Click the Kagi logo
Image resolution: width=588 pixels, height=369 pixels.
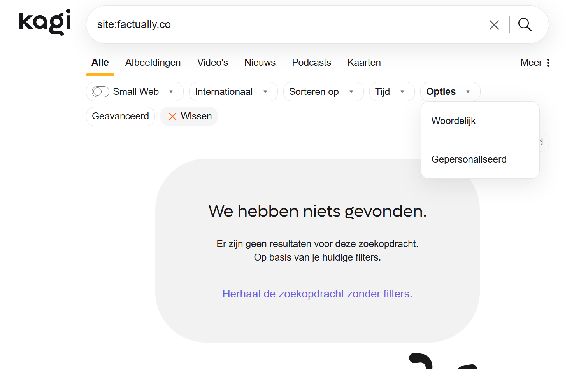tap(45, 23)
